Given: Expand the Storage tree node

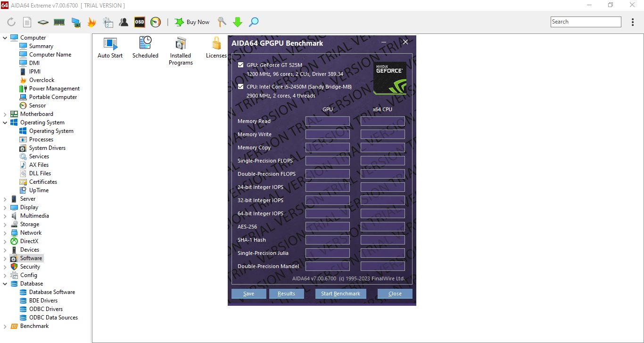Looking at the screenshot, I should (x=5, y=224).
